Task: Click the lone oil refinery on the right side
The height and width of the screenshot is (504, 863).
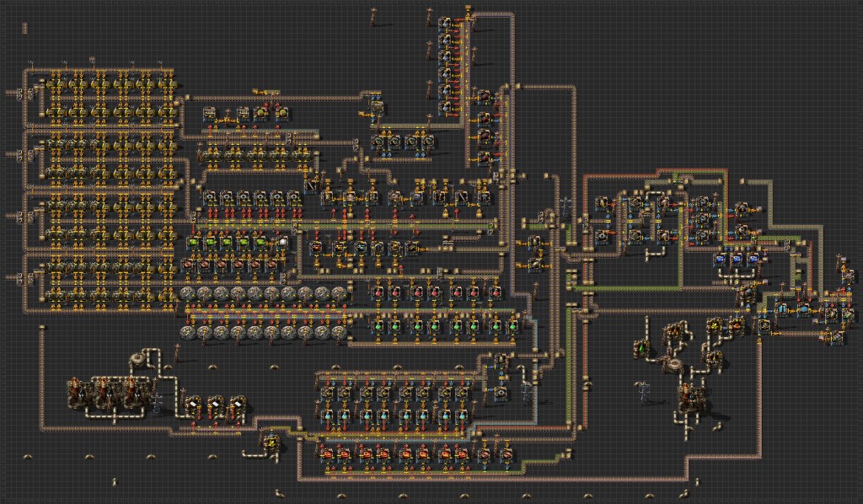Action: pyautogui.click(x=691, y=399)
